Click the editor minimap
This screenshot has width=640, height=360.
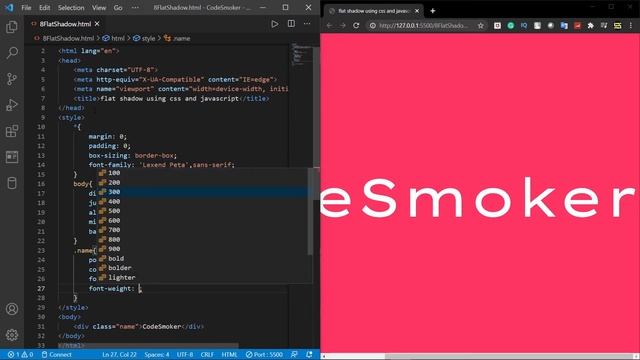pyautogui.click(x=302, y=54)
